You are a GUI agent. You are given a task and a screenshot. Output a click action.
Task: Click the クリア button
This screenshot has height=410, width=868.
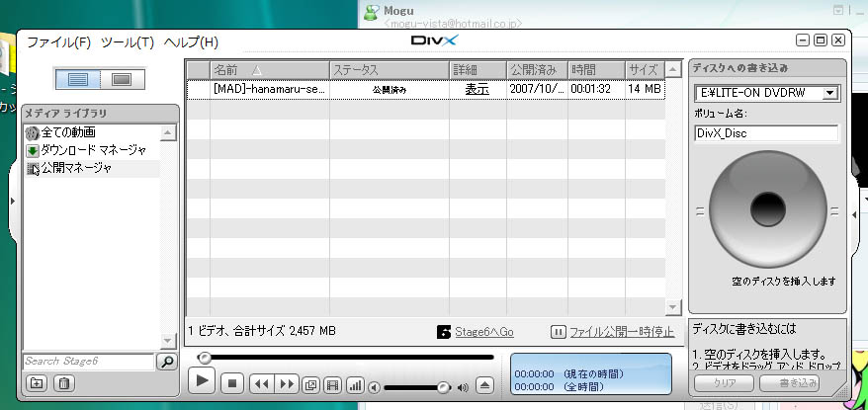724,383
